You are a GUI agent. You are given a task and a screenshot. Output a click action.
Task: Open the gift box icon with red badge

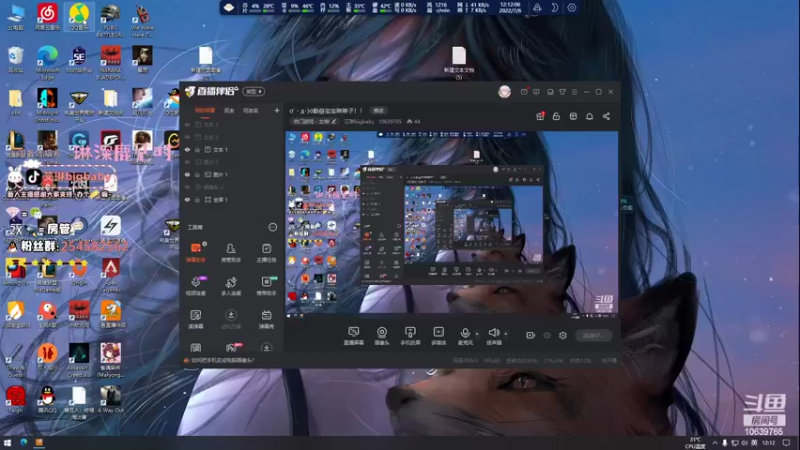[x=540, y=116]
